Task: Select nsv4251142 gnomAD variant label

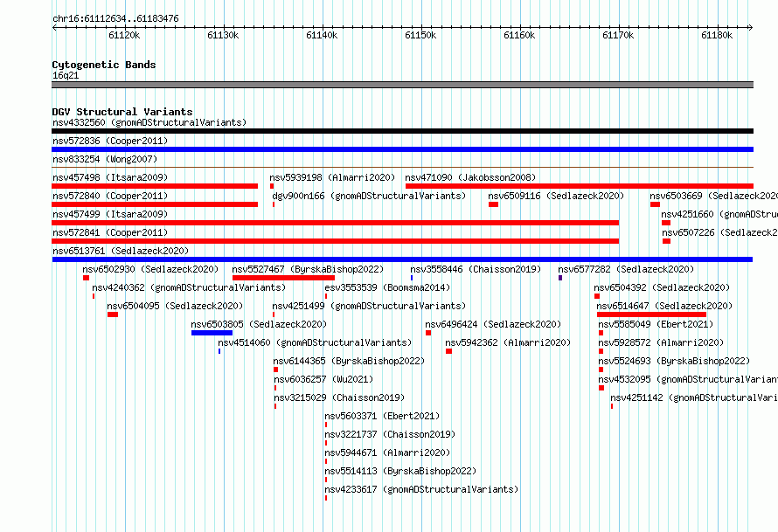Action: coord(694,397)
